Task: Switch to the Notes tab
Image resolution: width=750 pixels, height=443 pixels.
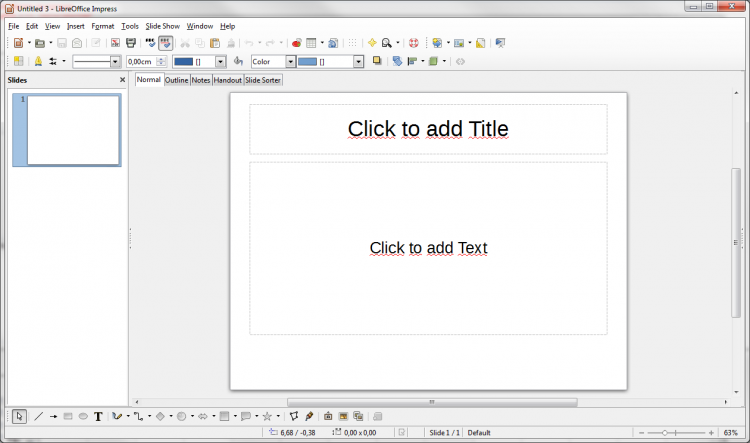Action: [201, 80]
